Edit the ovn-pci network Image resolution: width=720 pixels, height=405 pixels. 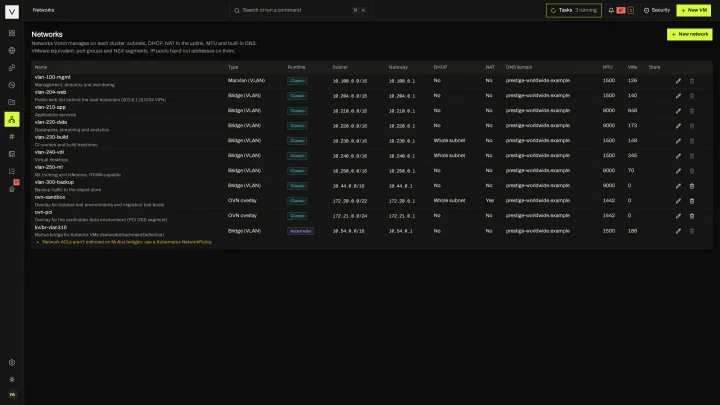[x=678, y=216]
